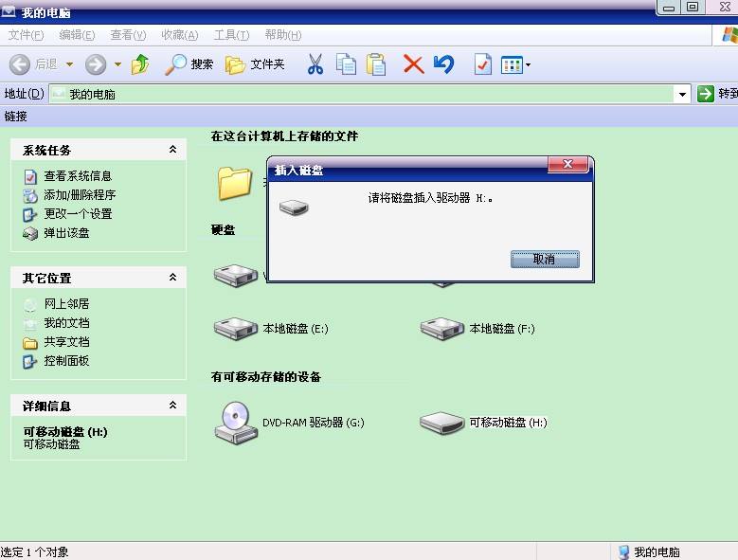Select Removable Disk (H:) drive icon
Image resolution: width=738 pixels, height=560 pixels.
pyautogui.click(x=442, y=423)
